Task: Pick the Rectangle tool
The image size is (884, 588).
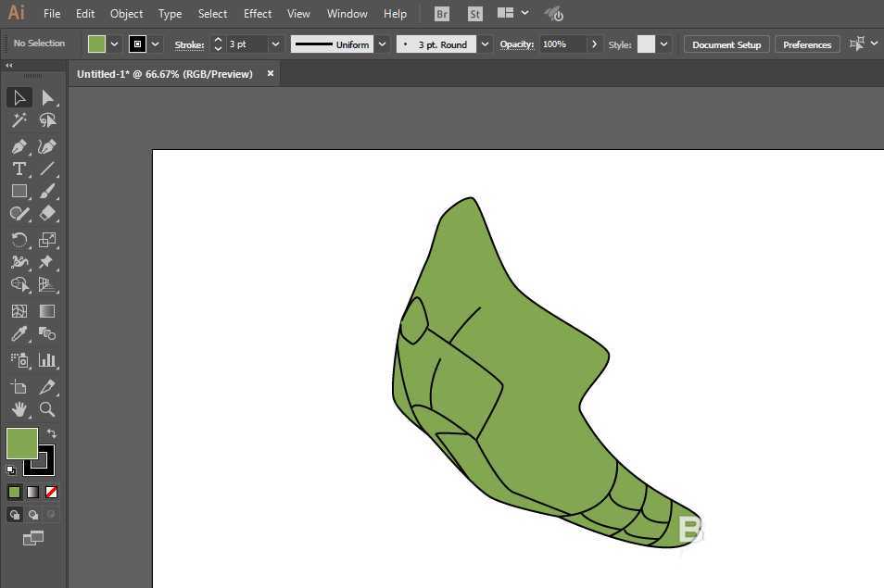Action: [19, 191]
